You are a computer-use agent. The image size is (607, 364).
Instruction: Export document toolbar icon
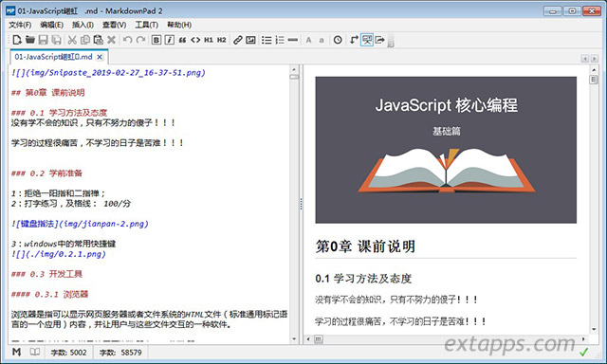pos(380,40)
